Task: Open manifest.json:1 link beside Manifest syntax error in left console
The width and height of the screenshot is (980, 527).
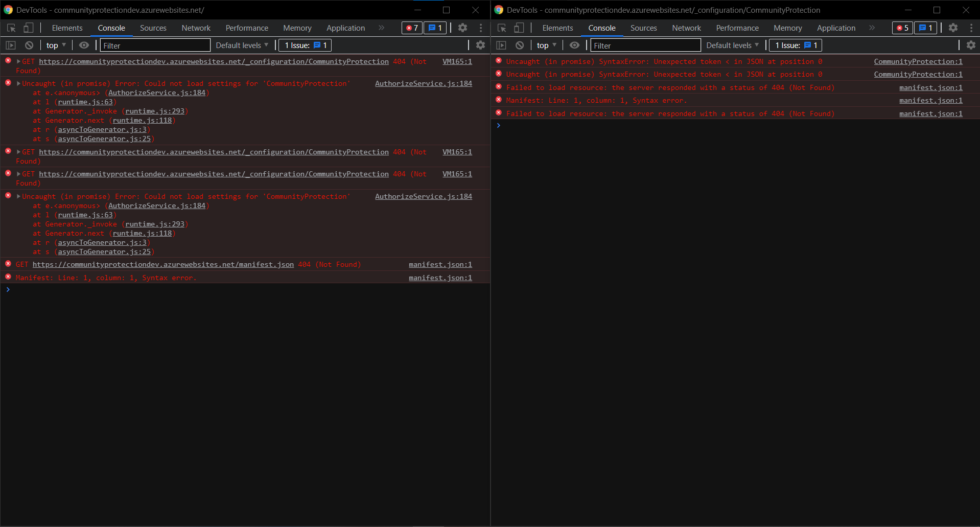Action: pyautogui.click(x=440, y=278)
